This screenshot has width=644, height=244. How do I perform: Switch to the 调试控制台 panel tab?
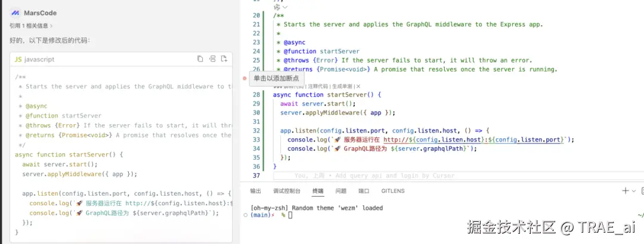click(287, 191)
